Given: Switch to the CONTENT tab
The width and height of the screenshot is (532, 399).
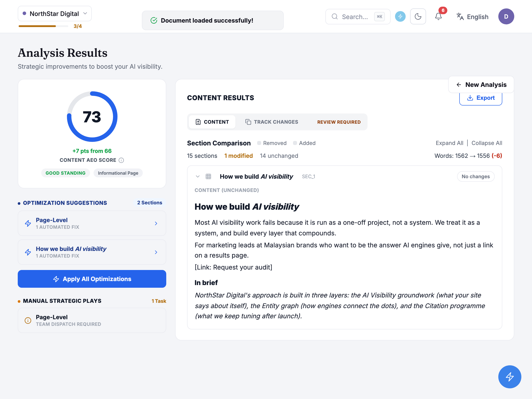Looking at the screenshot, I should click(x=212, y=122).
